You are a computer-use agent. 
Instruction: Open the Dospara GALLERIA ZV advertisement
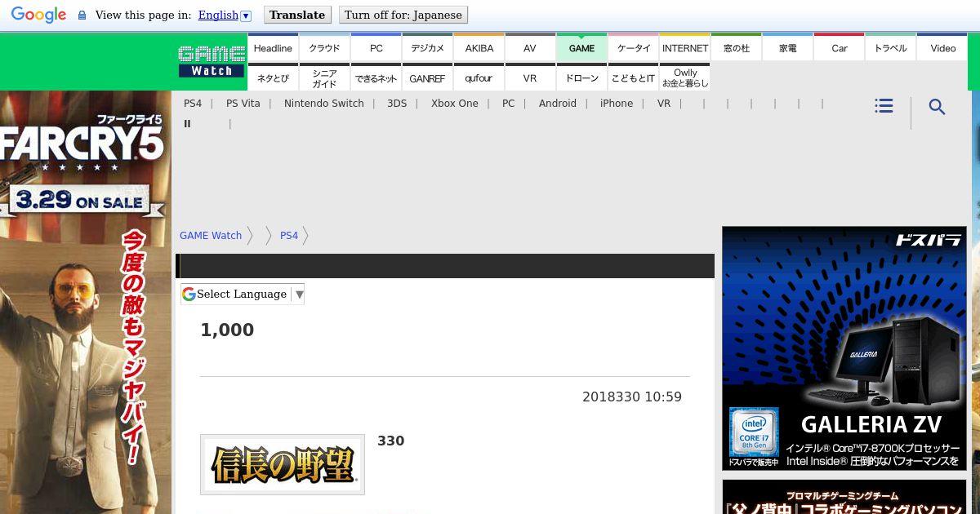point(844,348)
